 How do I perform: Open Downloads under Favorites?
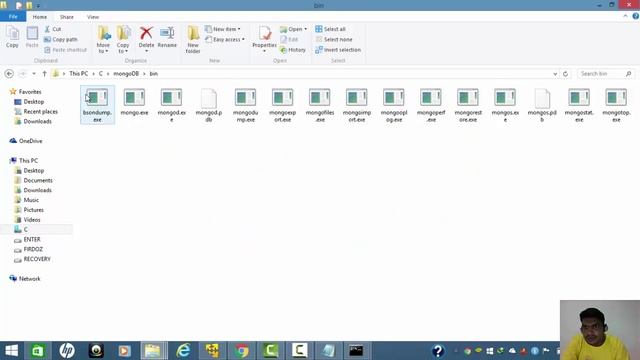click(x=33, y=121)
